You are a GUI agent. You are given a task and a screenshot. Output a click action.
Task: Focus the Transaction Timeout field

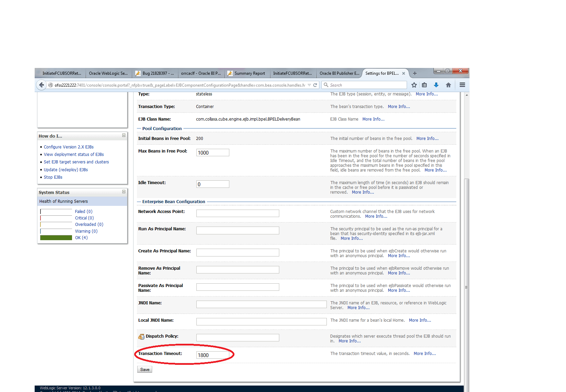pos(213,355)
